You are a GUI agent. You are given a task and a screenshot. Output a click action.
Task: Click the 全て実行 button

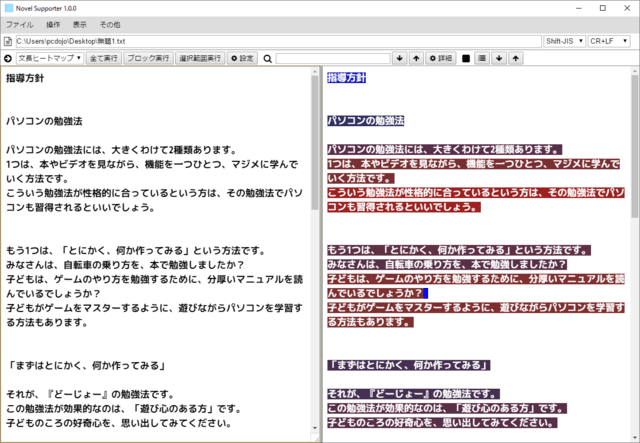[104, 59]
